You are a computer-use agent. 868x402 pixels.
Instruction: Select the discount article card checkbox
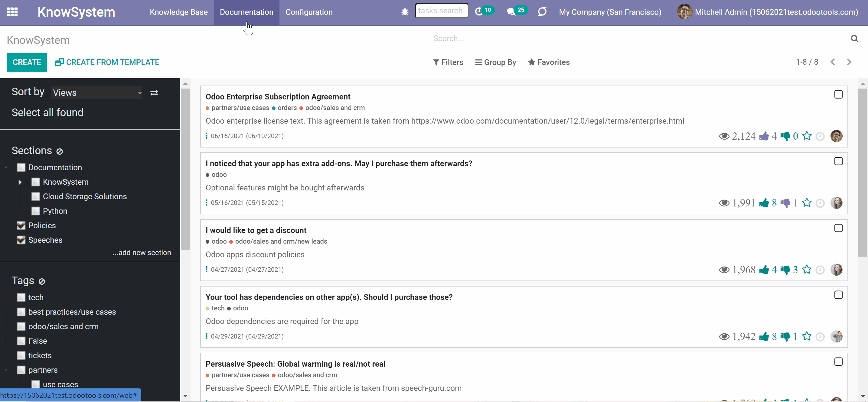tap(838, 228)
